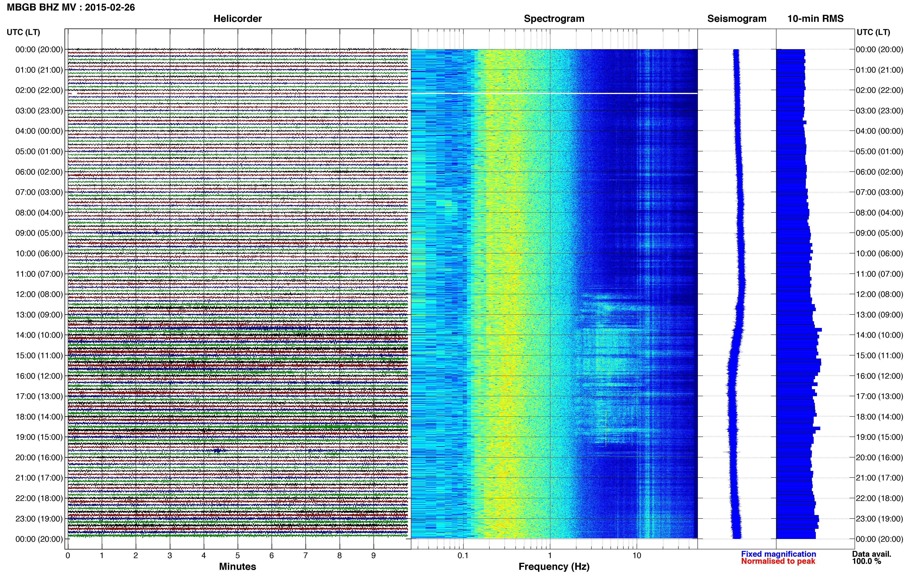Select the Spectrogram panel heading
The width and height of the screenshot is (924, 578).
(554, 19)
